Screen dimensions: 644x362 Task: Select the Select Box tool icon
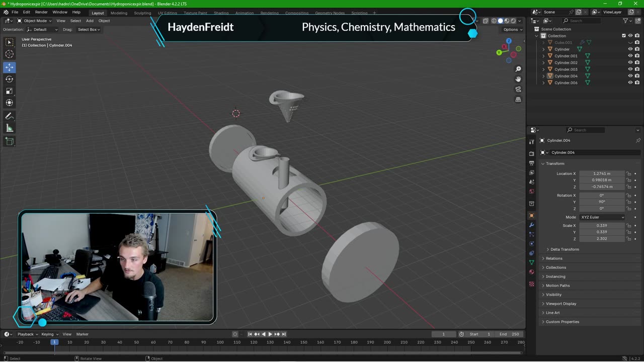[x=10, y=42]
